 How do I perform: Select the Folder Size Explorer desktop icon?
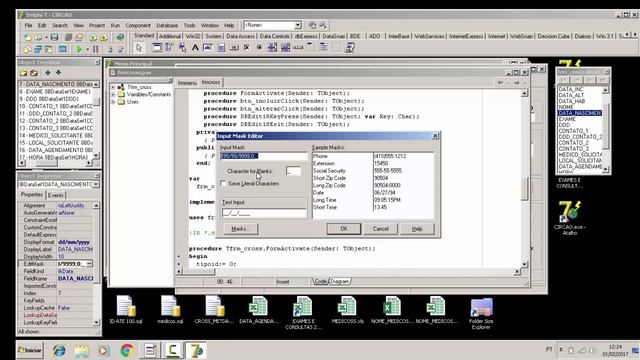(481, 313)
